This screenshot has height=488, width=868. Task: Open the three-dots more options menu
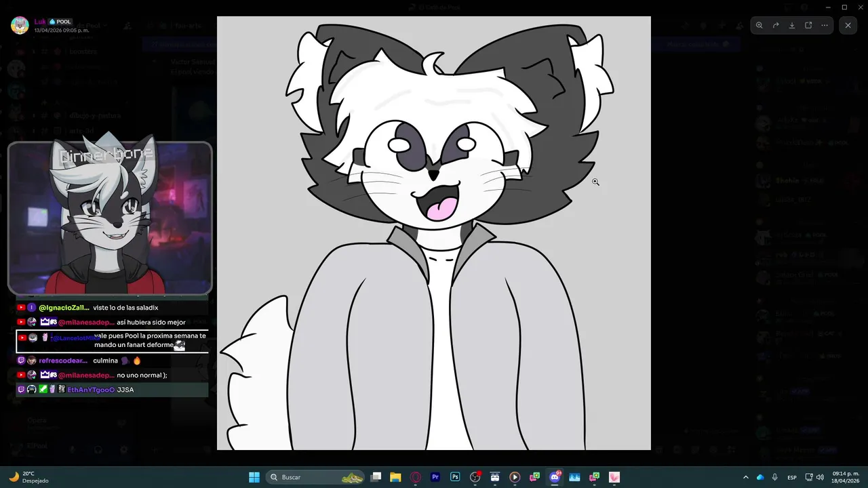coord(825,25)
